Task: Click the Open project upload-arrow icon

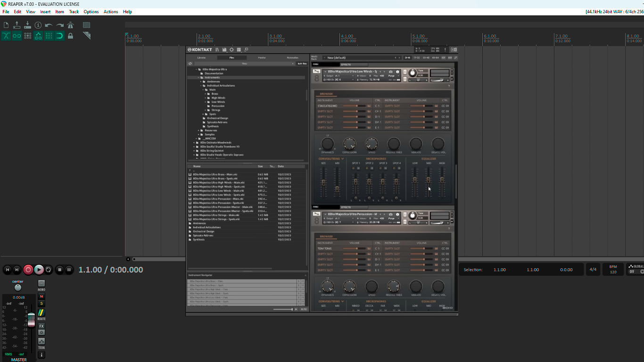Action: (17, 25)
